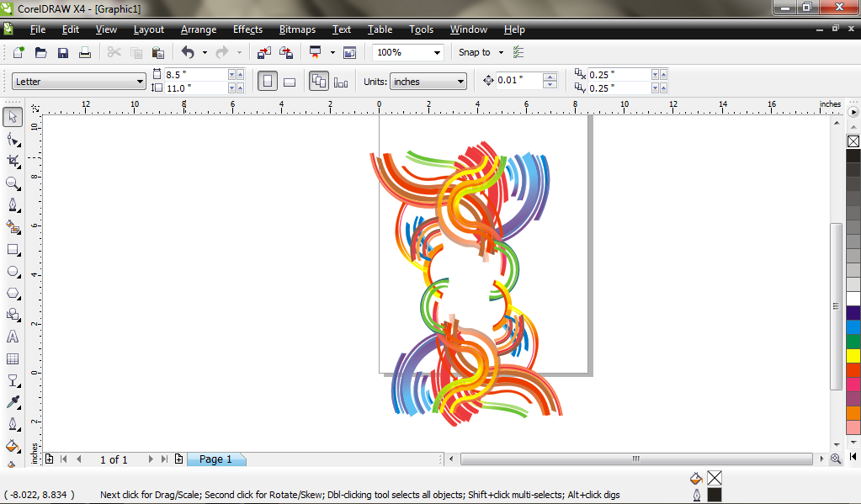The width and height of the screenshot is (861, 504).
Task: Open the Application Launcher
Action: (x=315, y=52)
